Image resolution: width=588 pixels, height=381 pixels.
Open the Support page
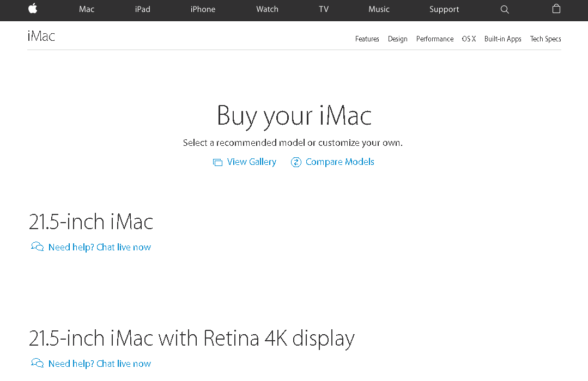pyautogui.click(x=444, y=9)
